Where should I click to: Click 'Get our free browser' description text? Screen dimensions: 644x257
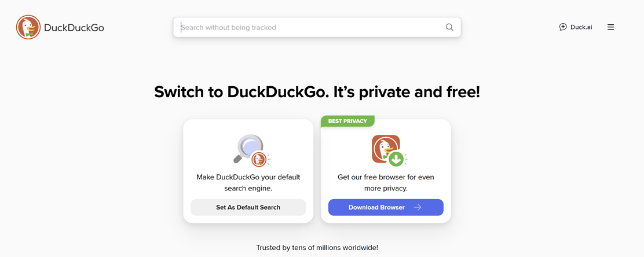tap(386, 182)
